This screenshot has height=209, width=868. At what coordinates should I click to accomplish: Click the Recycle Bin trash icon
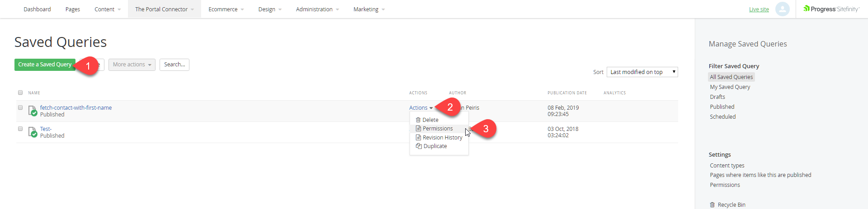[712, 205]
